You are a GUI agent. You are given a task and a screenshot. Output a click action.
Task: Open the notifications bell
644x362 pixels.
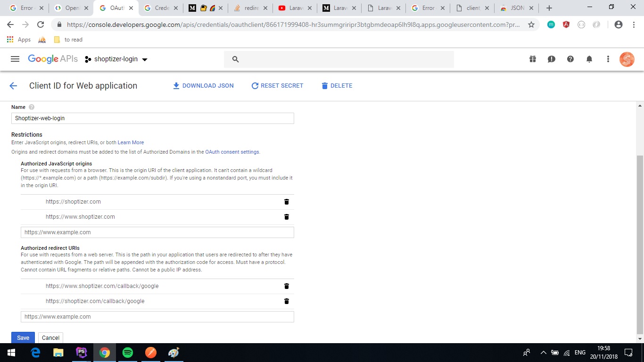click(589, 59)
